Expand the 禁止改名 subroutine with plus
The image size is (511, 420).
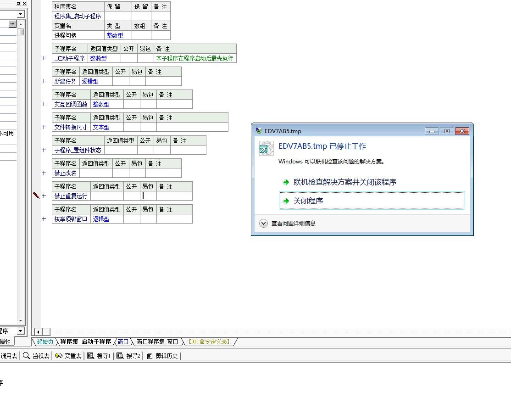click(x=44, y=173)
